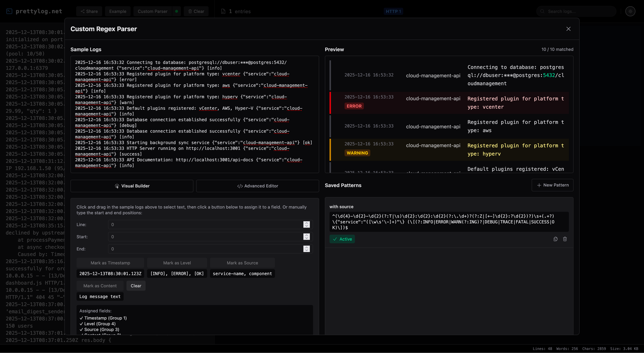Toggle the green status dot beside Custom Parser

pyautogui.click(x=177, y=11)
